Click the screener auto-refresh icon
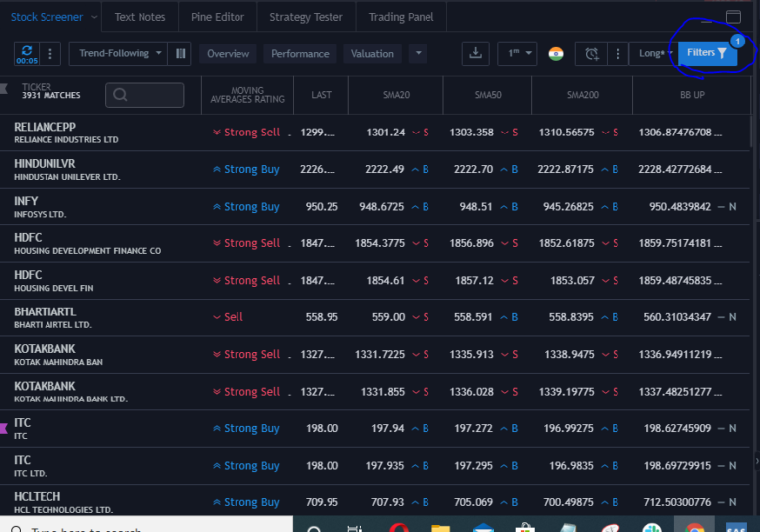The width and height of the screenshot is (760, 532). 27,53
